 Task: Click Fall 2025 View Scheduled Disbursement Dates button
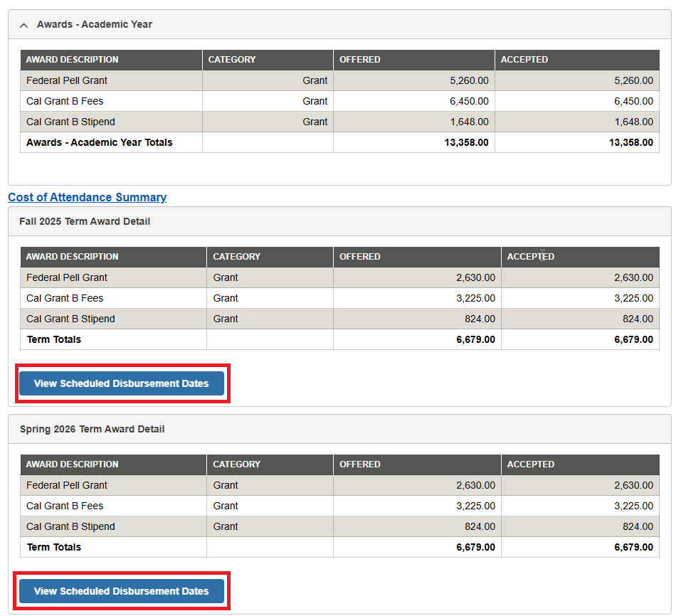[x=122, y=383]
